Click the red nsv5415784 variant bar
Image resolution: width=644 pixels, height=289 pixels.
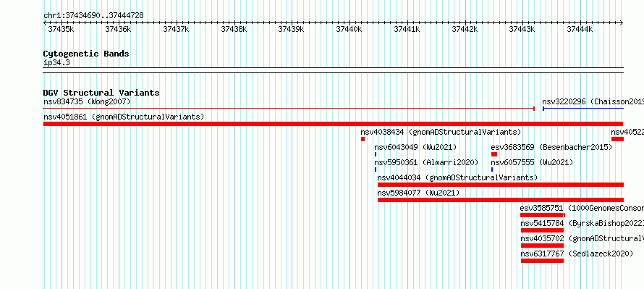(x=542, y=230)
